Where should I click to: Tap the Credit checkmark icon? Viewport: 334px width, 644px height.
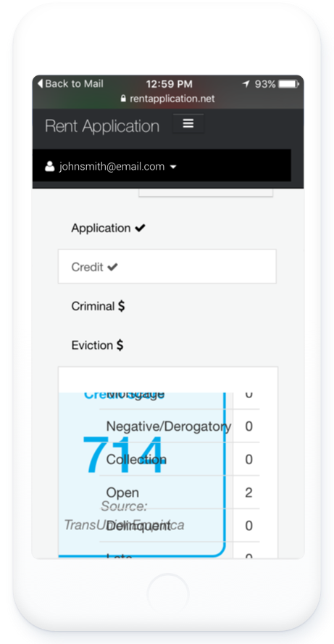112,268
